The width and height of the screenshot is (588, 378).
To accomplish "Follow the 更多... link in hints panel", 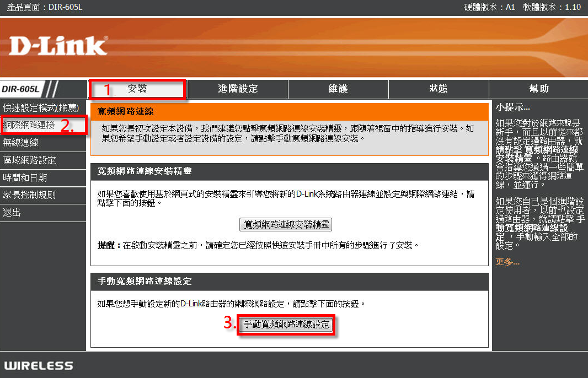I will click(507, 262).
